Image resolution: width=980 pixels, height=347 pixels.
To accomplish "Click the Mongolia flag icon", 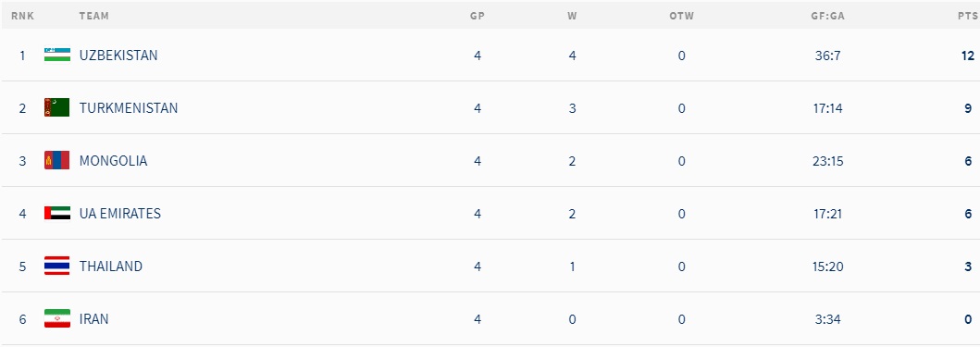I will 56,161.
